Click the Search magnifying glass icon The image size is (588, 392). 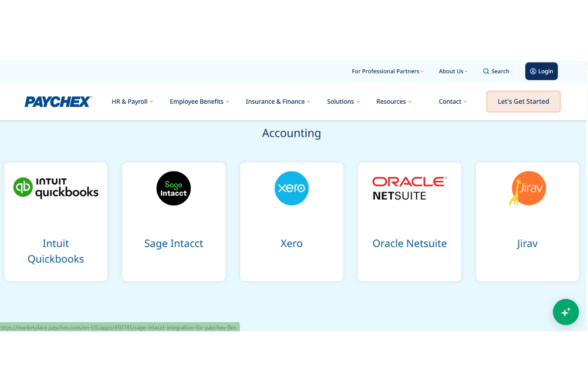click(x=486, y=71)
